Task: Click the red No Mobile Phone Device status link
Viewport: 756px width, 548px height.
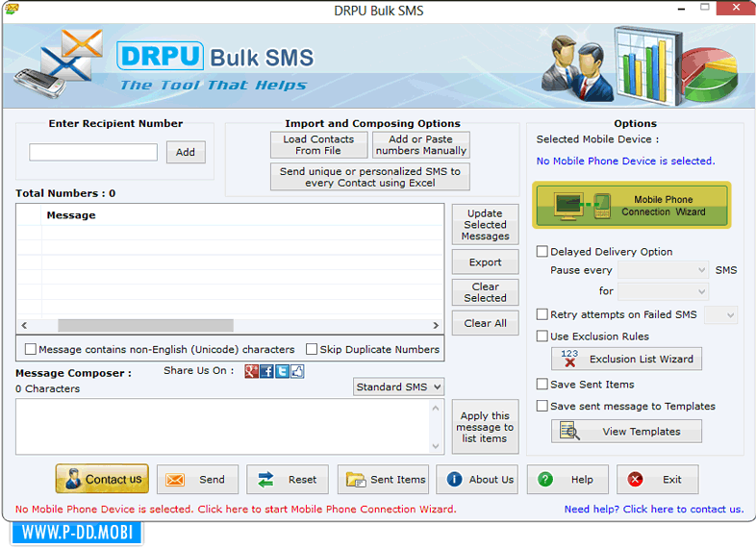Action: pos(236,509)
